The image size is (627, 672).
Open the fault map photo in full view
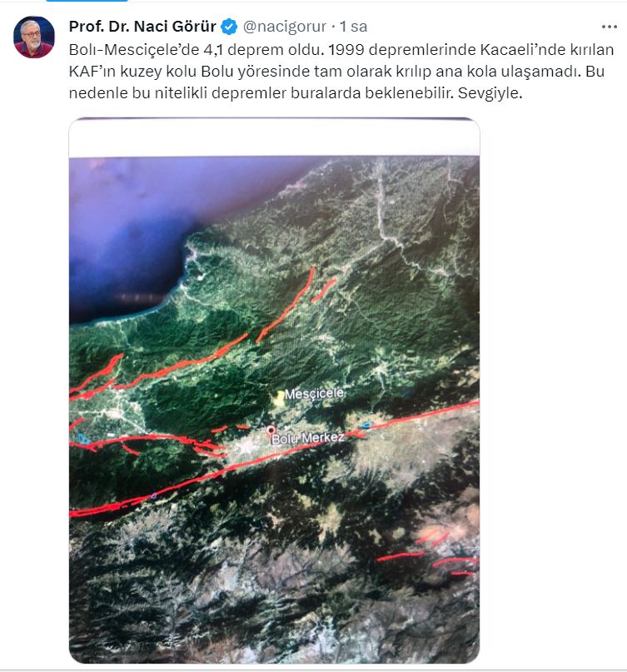coord(274,391)
